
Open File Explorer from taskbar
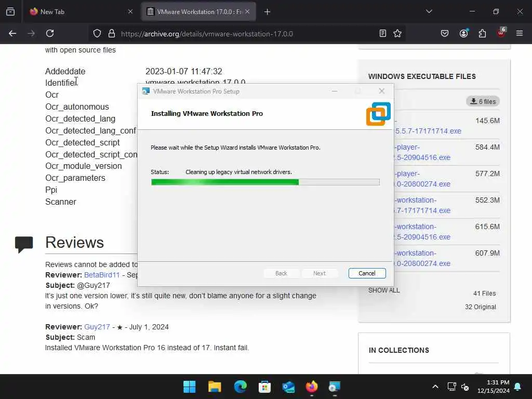coord(215,387)
